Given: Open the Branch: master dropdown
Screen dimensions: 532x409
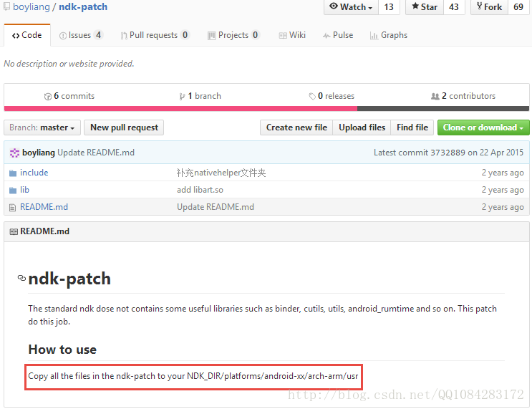Looking at the screenshot, I should point(42,127).
